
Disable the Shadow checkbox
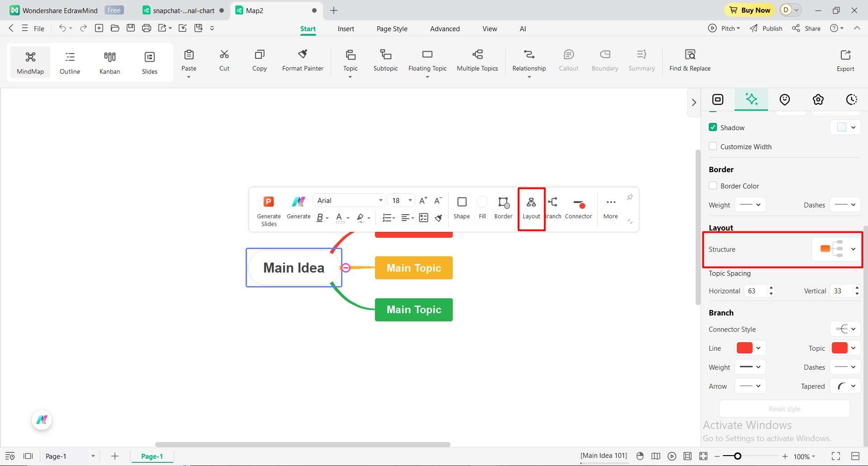[713, 127]
